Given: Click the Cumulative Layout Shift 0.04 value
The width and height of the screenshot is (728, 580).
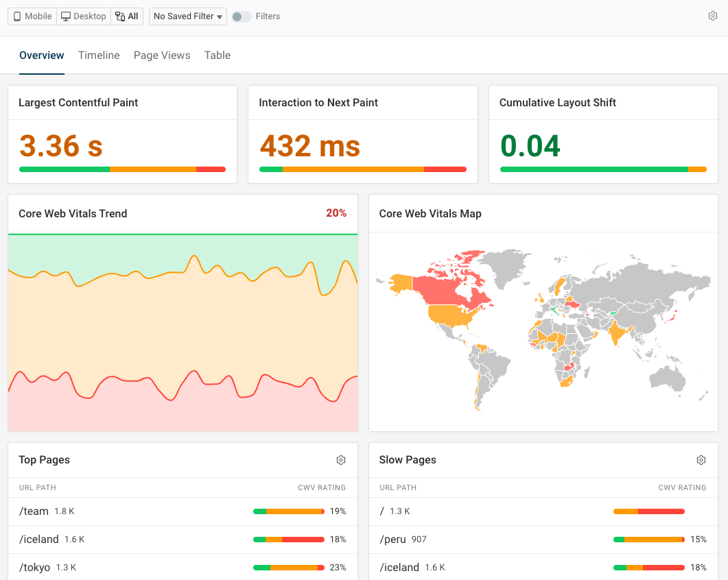Looking at the screenshot, I should point(530,146).
